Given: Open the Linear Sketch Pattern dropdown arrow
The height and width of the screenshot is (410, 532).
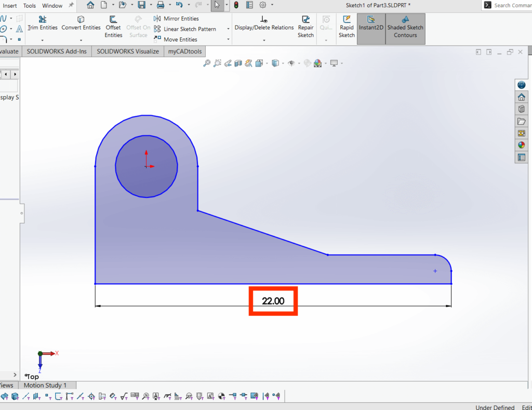Looking at the screenshot, I should click(227, 29).
